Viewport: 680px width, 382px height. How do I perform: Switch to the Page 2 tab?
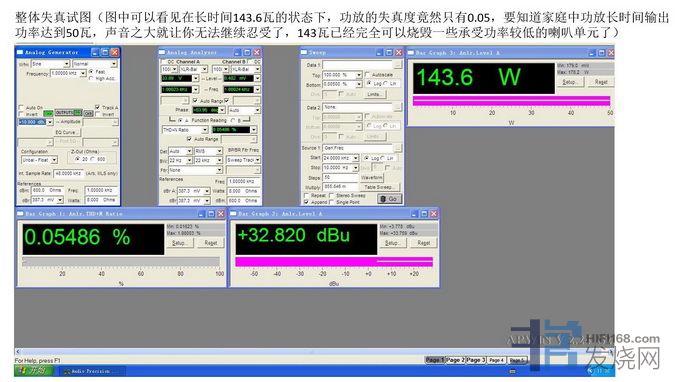(455, 360)
